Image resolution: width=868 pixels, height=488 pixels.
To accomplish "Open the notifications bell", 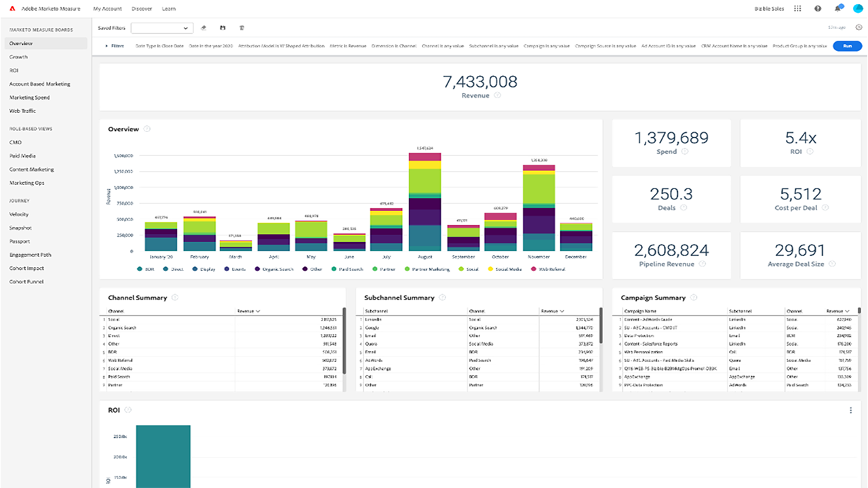I will 837,8.
